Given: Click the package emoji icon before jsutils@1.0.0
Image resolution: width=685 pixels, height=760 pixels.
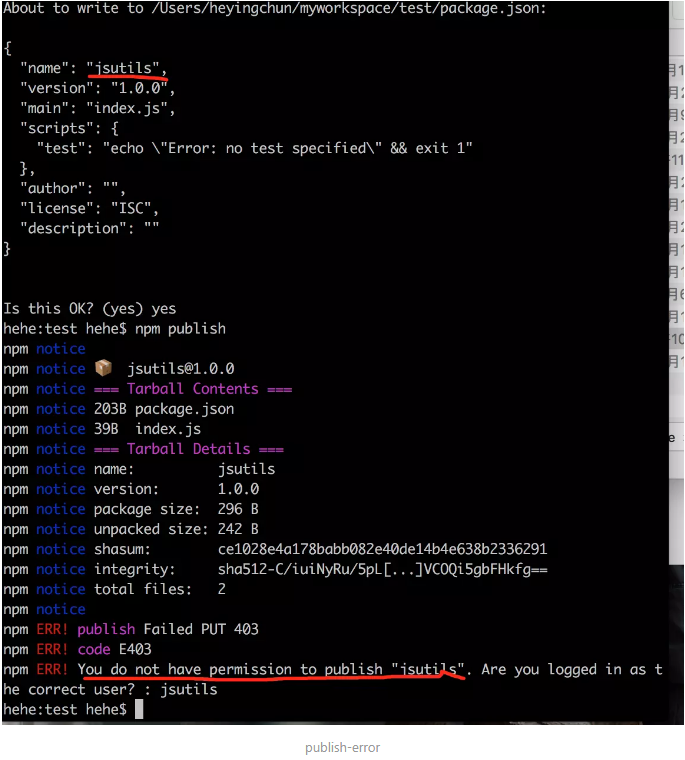Looking at the screenshot, I should click(103, 368).
